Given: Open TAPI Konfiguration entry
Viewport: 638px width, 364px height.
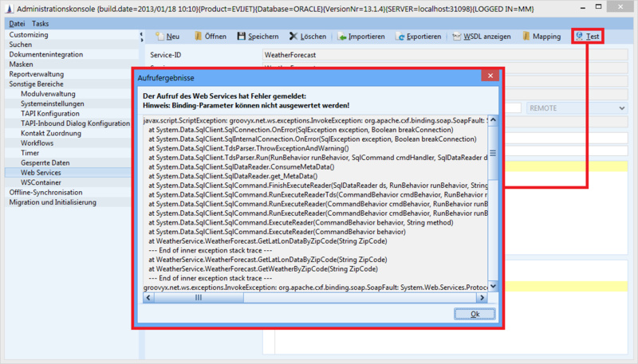Looking at the screenshot, I should (x=50, y=113).
